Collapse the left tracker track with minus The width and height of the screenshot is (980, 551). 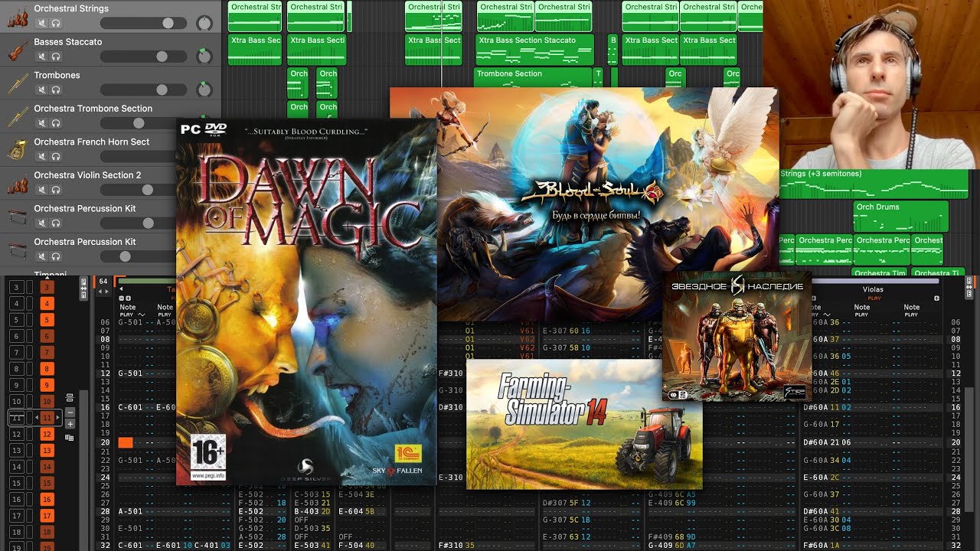point(121,298)
